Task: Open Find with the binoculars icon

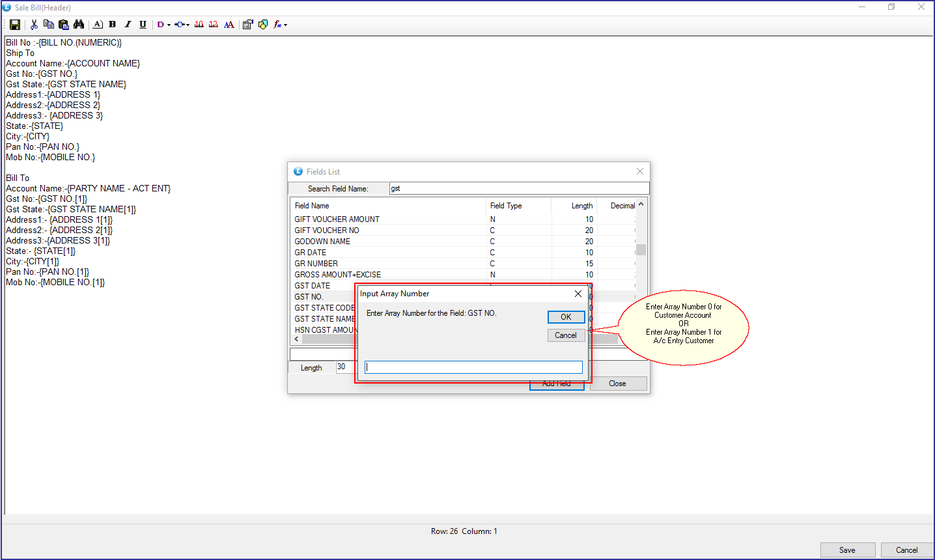Action: pyautogui.click(x=79, y=25)
